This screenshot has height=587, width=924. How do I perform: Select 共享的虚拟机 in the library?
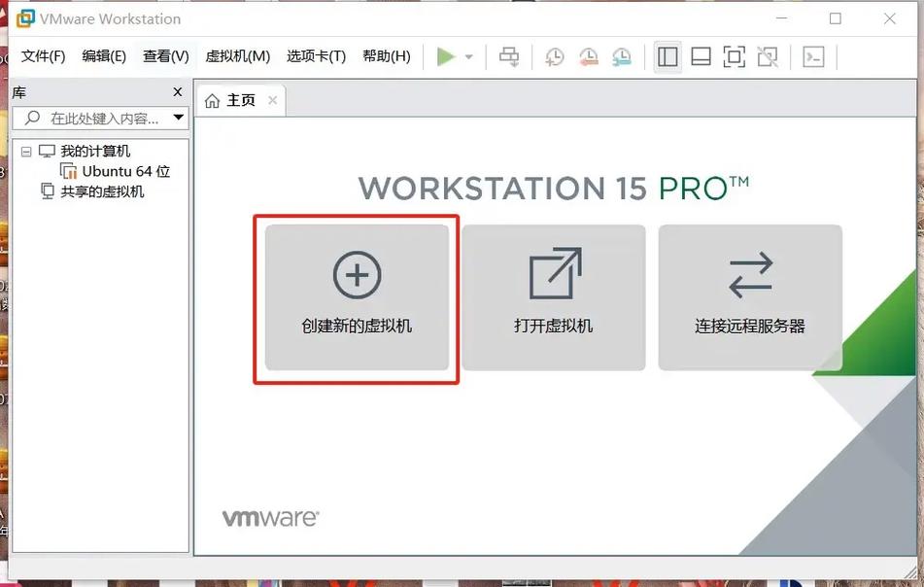coord(102,191)
